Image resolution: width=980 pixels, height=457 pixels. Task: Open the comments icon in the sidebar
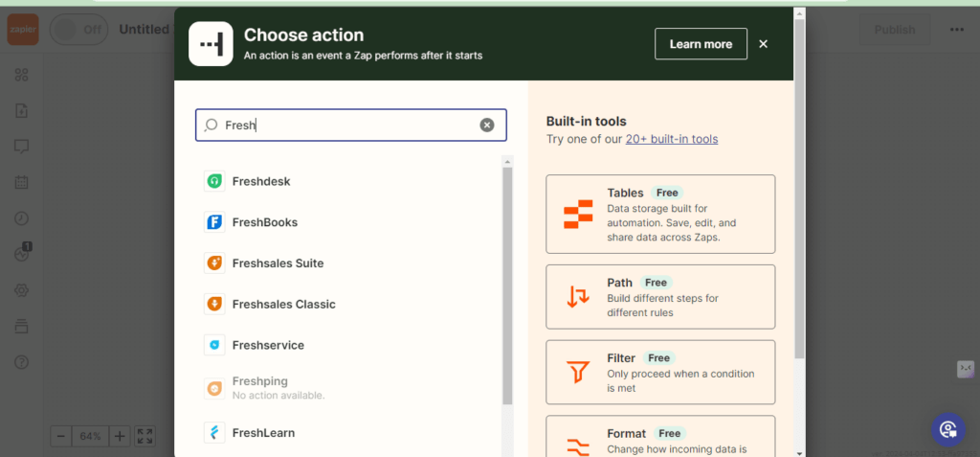click(22, 147)
